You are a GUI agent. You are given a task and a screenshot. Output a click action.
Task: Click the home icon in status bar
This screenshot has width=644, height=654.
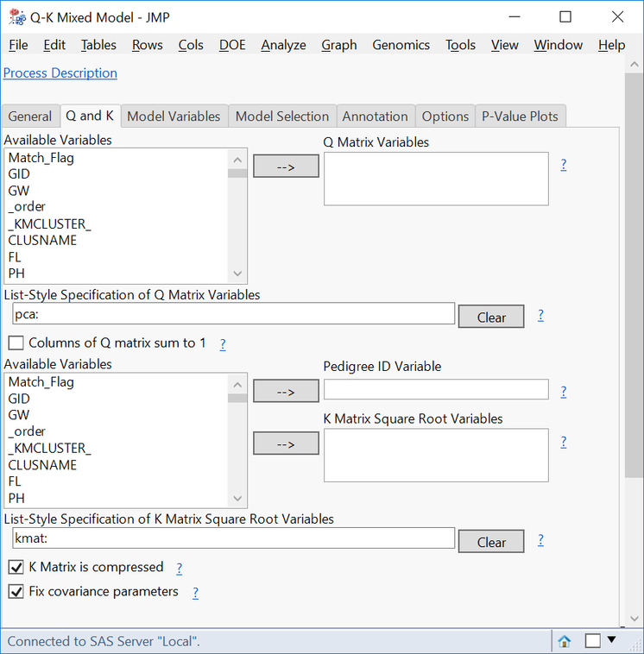[x=564, y=641]
